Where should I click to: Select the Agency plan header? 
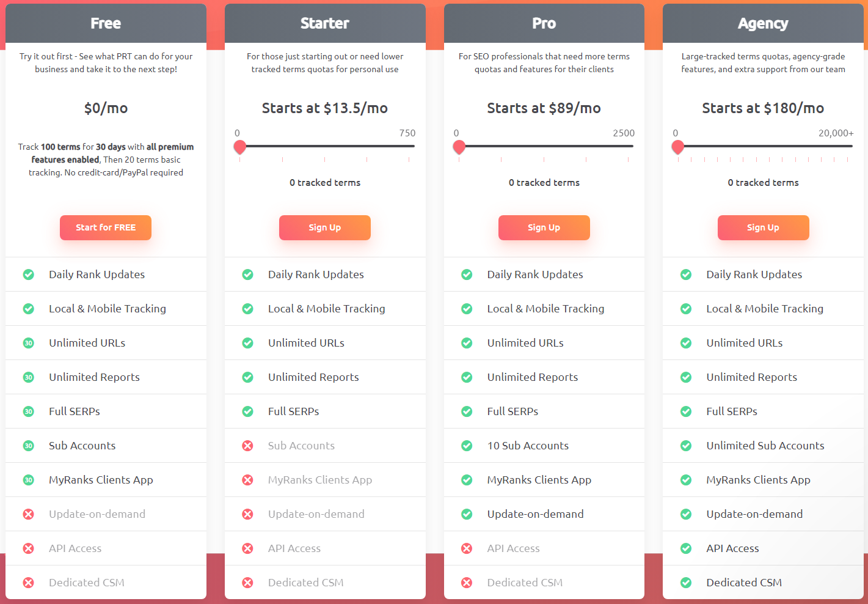(763, 23)
